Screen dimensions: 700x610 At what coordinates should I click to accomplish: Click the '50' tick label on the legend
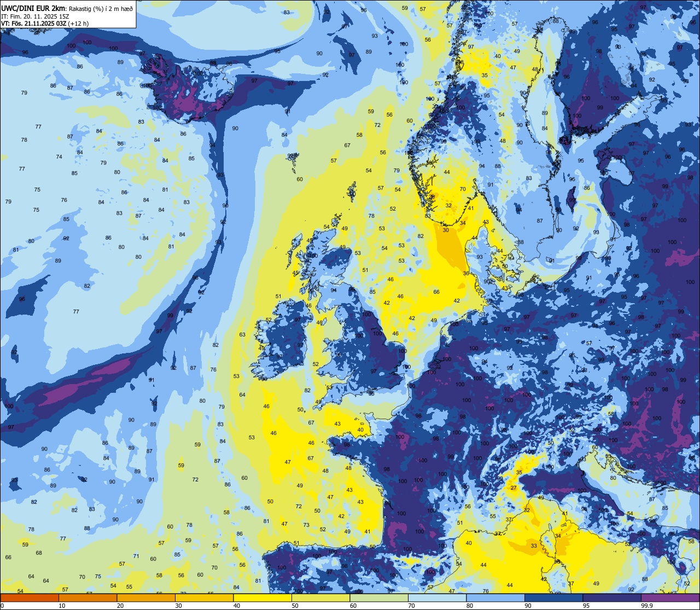tap(295, 606)
